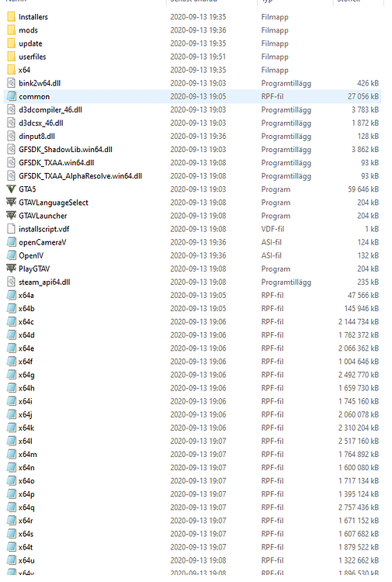Select the file name x64k
Image resolution: width=392 pixels, height=582 pixels.
26,428
